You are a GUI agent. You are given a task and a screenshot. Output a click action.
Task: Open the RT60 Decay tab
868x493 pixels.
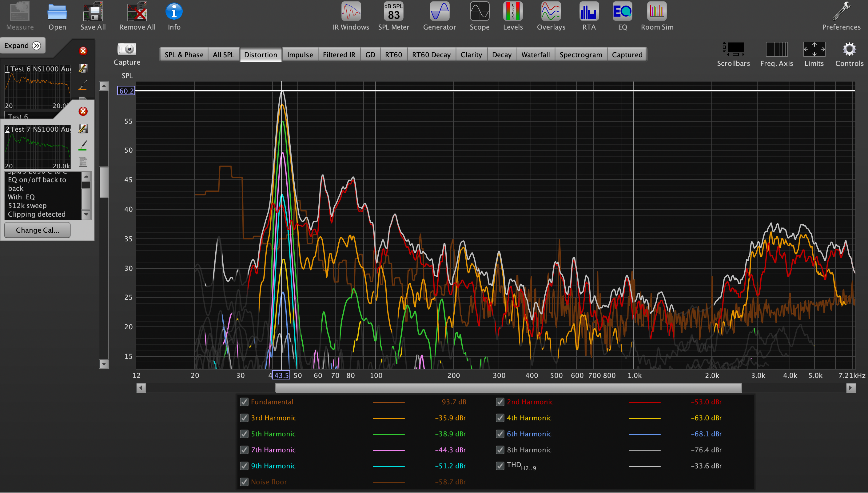pyautogui.click(x=432, y=54)
